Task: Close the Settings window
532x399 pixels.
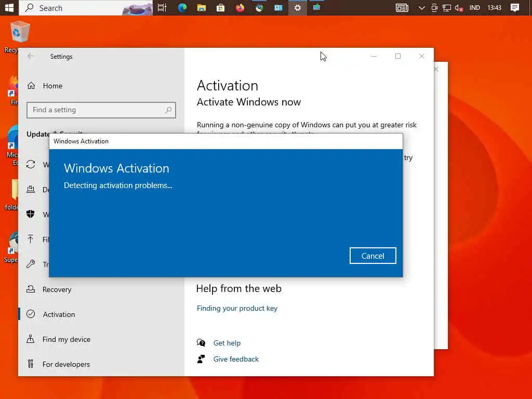Action: (x=422, y=56)
